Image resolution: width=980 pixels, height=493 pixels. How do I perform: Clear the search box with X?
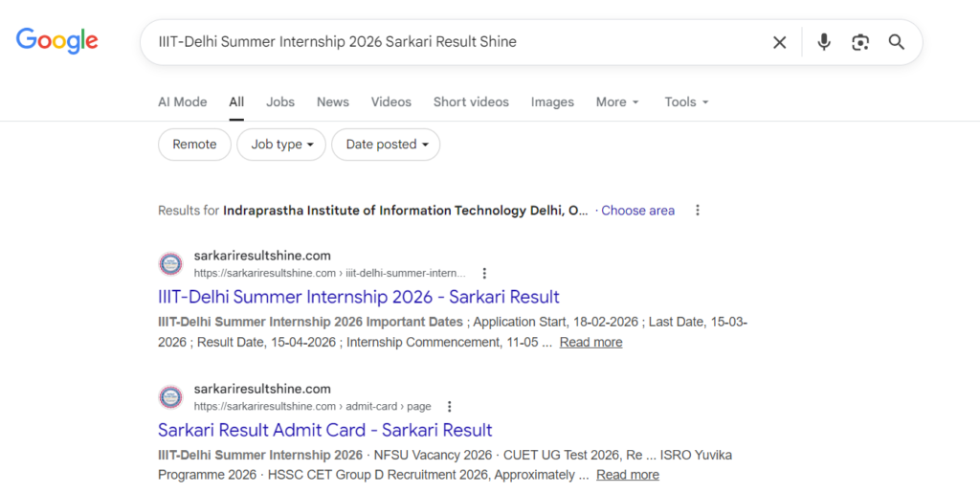click(x=779, y=42)
